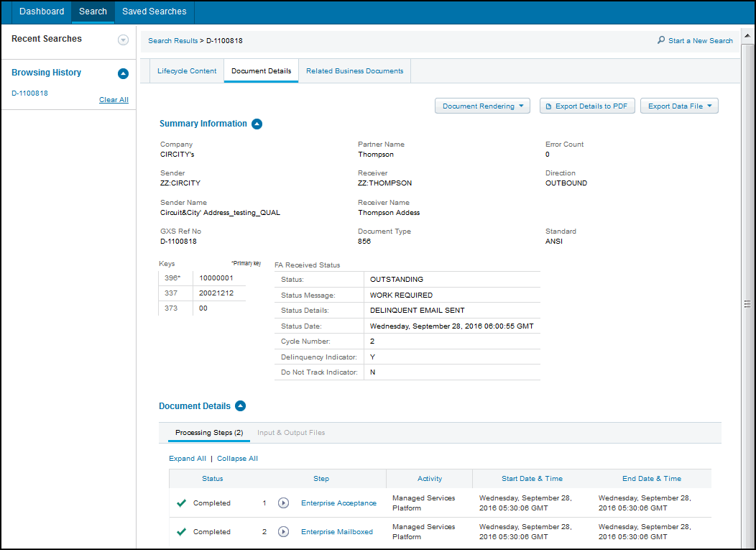The image size is (756, 550).
Task: Go to the Dashboard tab
Action: [x=42, y=12]
